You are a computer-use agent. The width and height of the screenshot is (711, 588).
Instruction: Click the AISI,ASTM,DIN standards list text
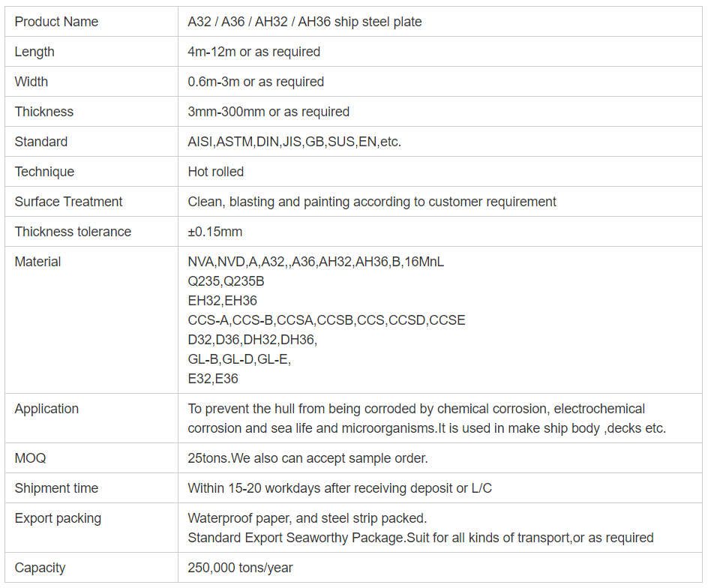click(294, 142)
